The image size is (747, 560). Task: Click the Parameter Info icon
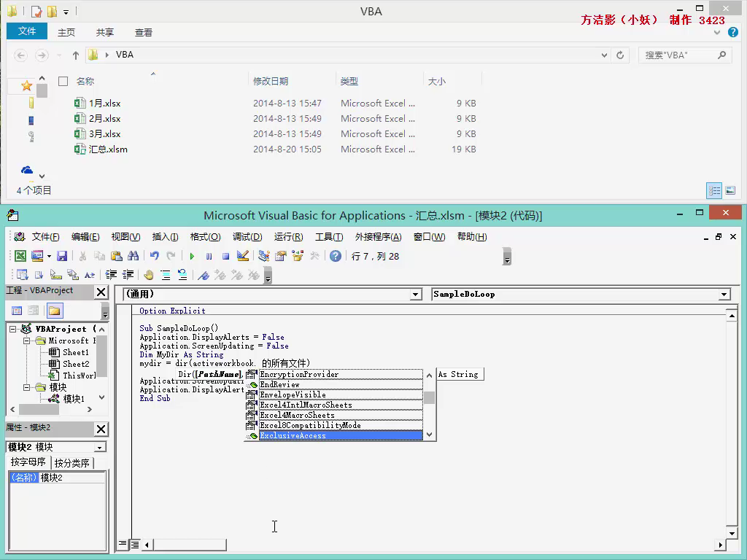coord(72,275)
